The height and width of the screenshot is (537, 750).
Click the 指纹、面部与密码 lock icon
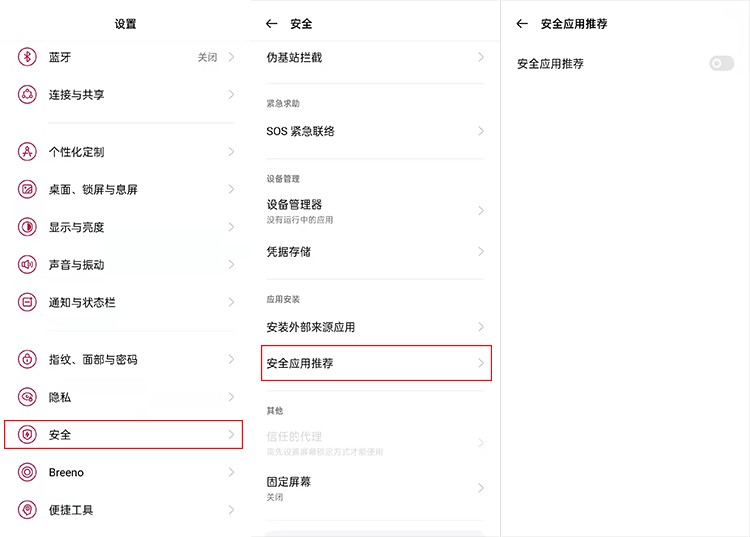click(x=27, y=360)
